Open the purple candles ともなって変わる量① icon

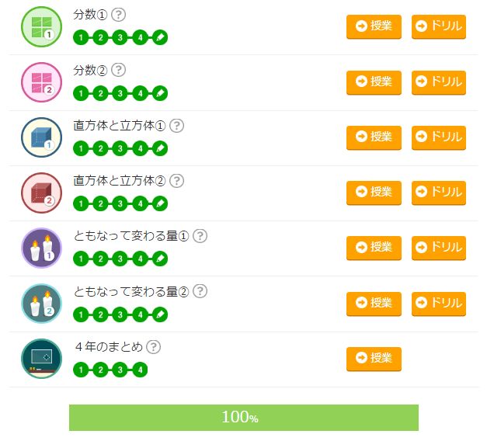pos(41,248)
